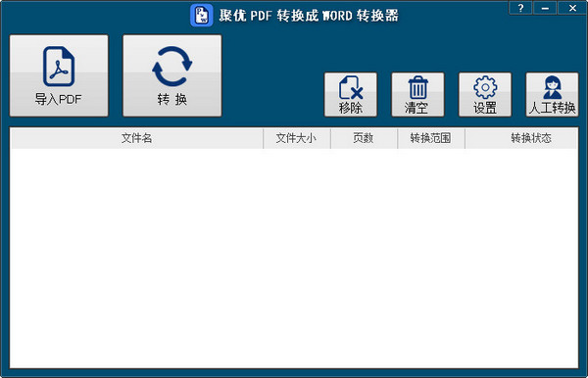Click the empty file list area
Viewport: 588px width, 378px height.
[294, 258]
